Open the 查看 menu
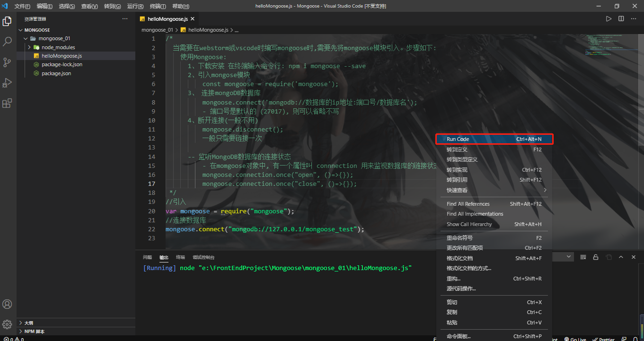This screenshot has height=341, width=644. 89,6
